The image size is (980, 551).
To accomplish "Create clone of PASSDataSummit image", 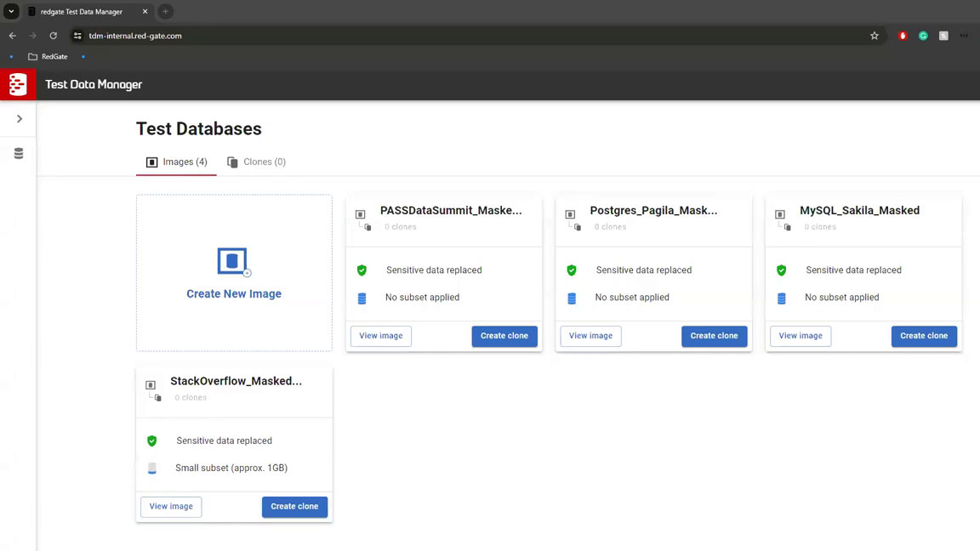I will 504,336.
